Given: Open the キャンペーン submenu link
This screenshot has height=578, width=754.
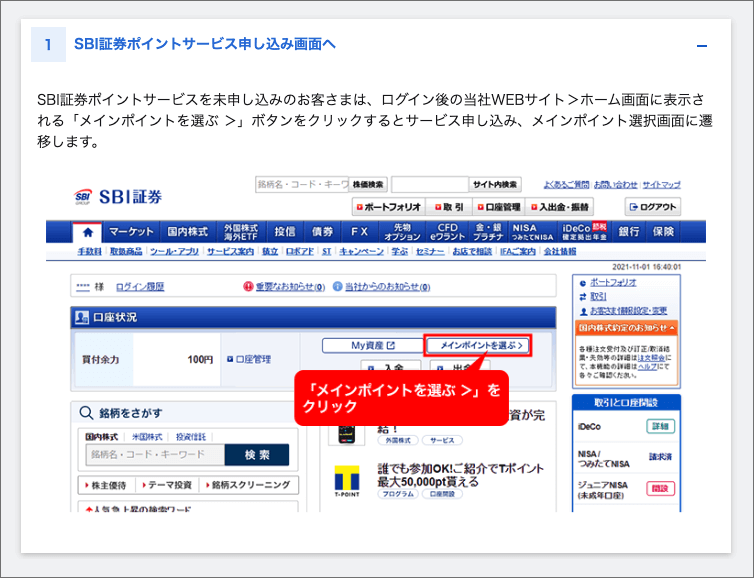Looking at the screenshot, I should pos(361,251).
